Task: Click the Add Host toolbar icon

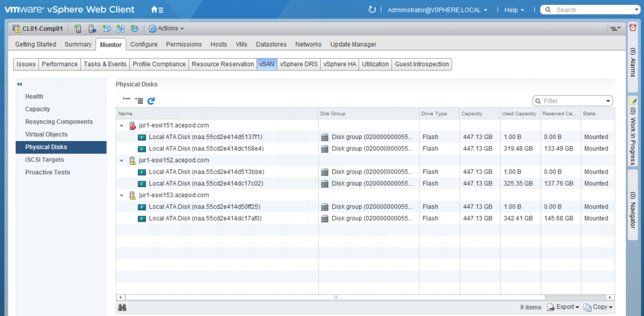Action: pyautogui.click(x=78, y=28)
